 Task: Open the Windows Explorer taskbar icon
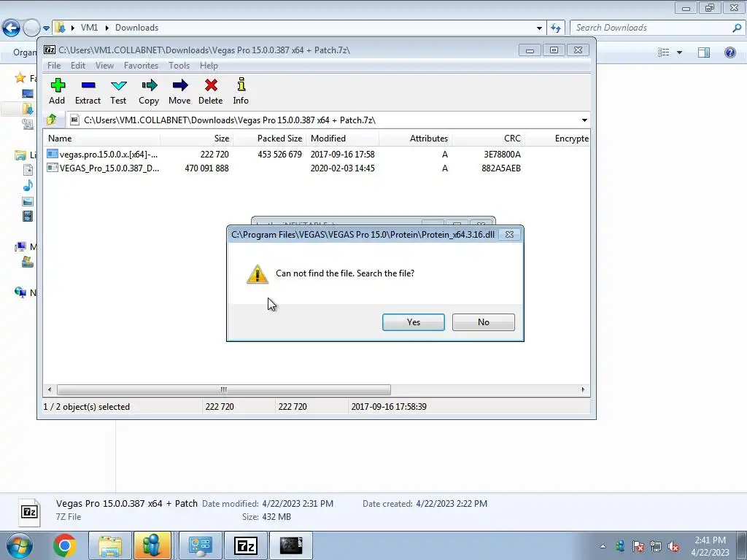click(x=109, y=545)
